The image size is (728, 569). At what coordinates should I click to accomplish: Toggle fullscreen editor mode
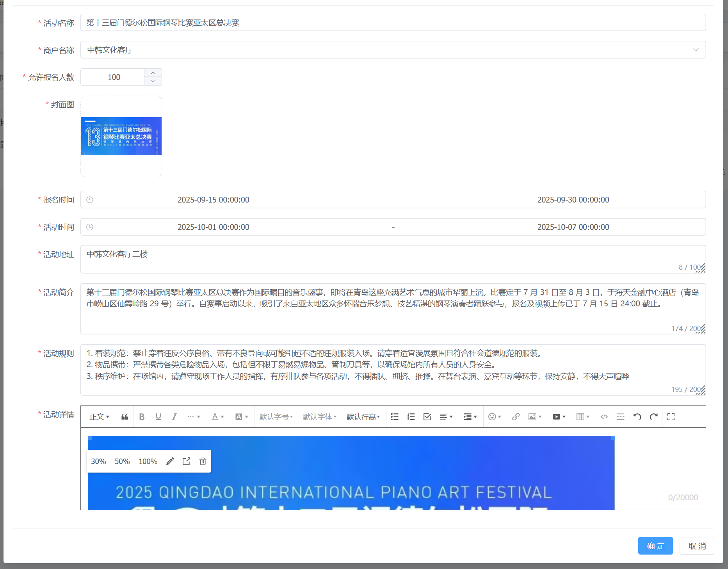671,417
